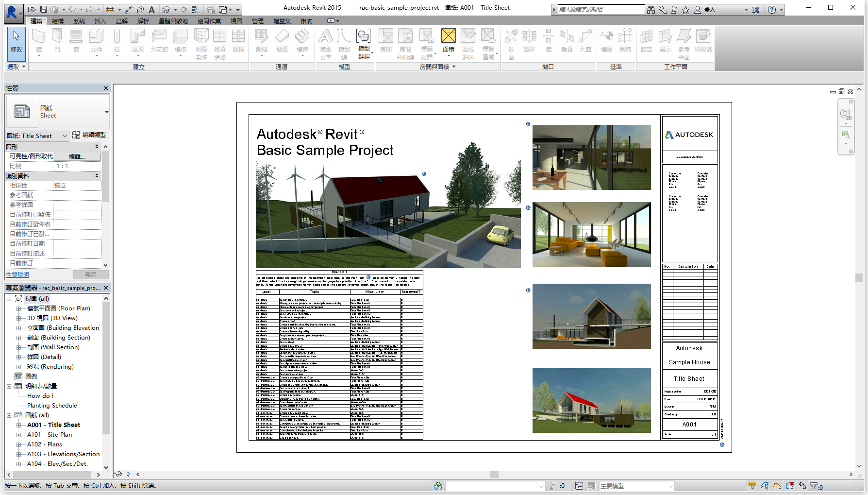Save the project with the floppy disk icon
The width and height of the screenshot is (868, 495).
click(x=44, y=9)
